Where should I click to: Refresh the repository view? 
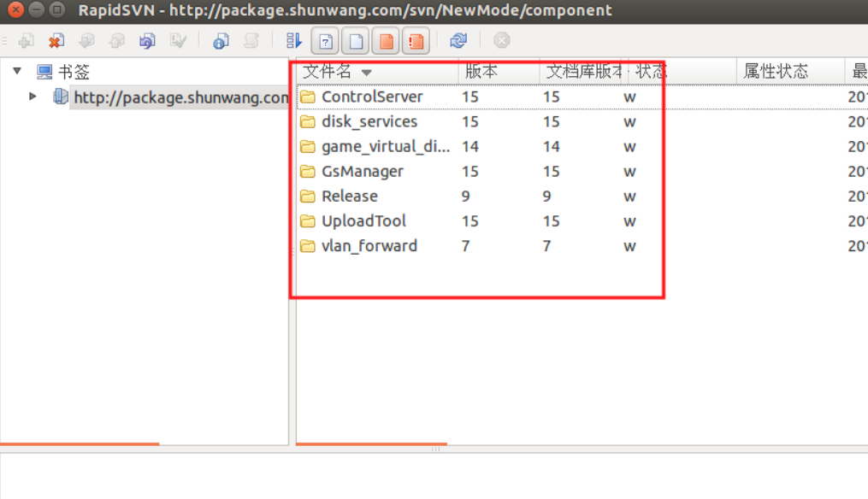(458, 40)
